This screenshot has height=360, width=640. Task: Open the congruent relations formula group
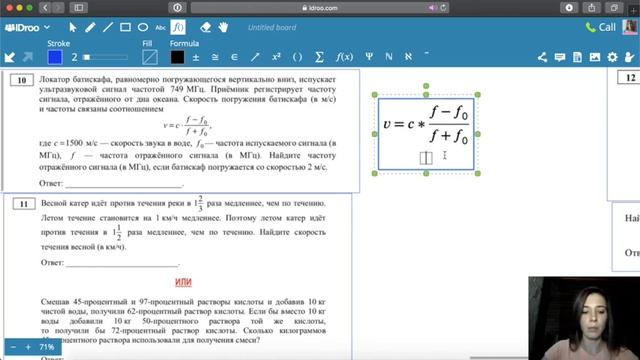point(215,57)
